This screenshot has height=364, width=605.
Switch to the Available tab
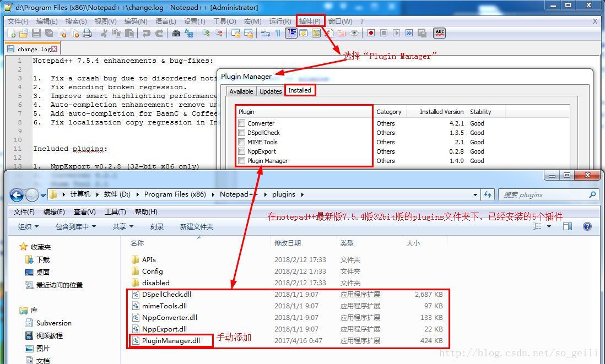(x=241, y=91)
